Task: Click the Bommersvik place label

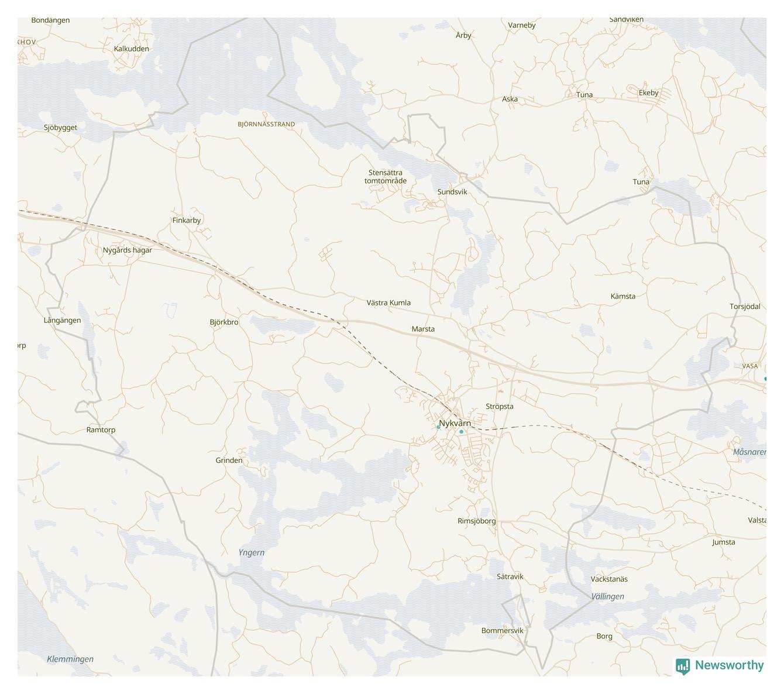Action: click(503, 631)
